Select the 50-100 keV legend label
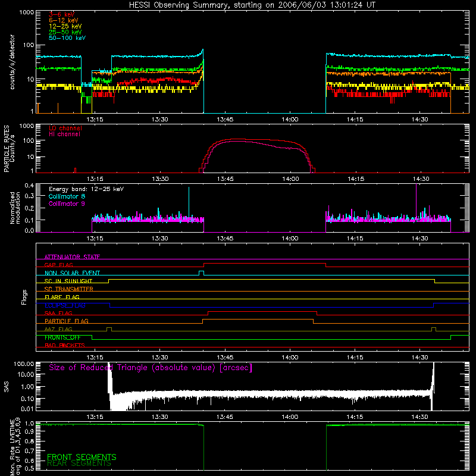The width and height of the screenshot is (476, 476). pyautogui.click(x=67, y=38)
